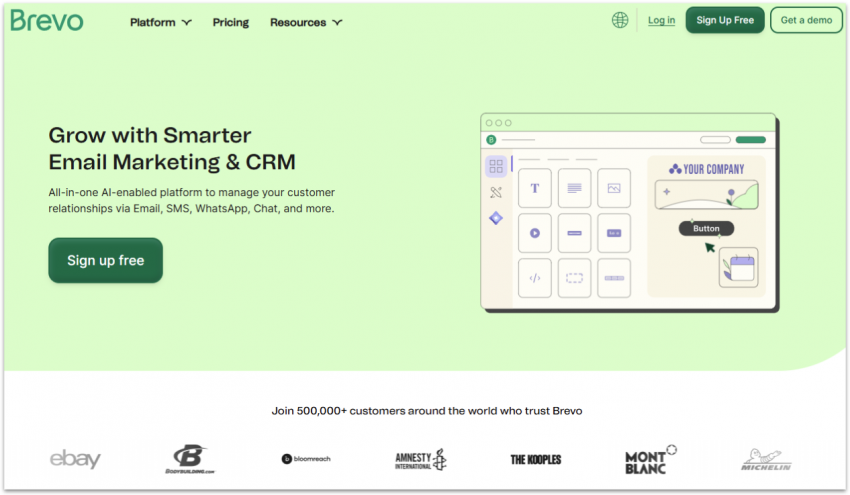Viewport: 850px width, 495px height.
Task: Click the Montblanc logo
Action: tap(650, 460)
